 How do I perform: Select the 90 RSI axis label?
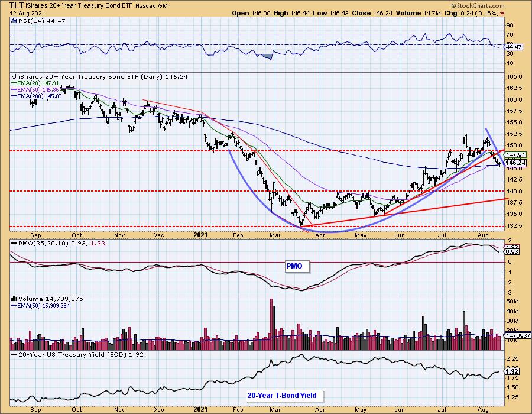[510, 25]
